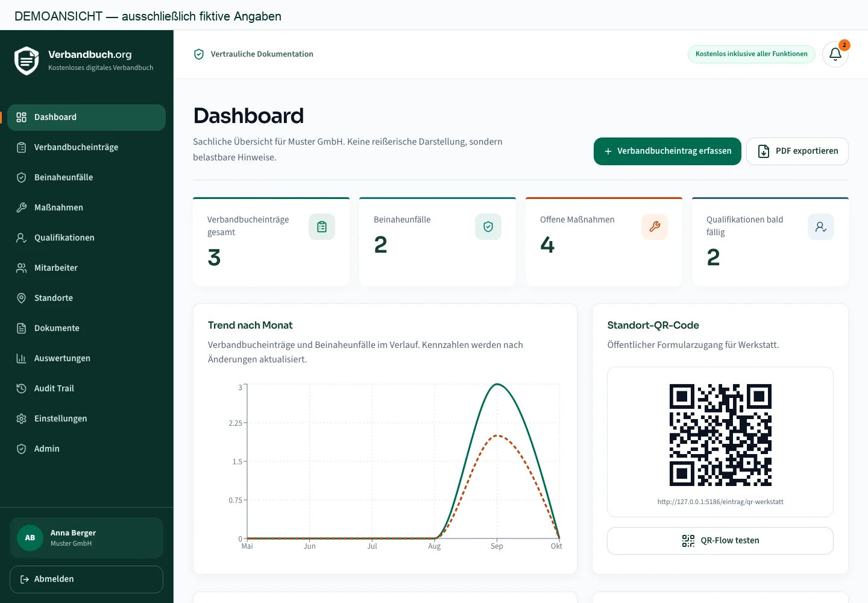
Task: Select Admin in the sidebar
Action: pos(86,449)
